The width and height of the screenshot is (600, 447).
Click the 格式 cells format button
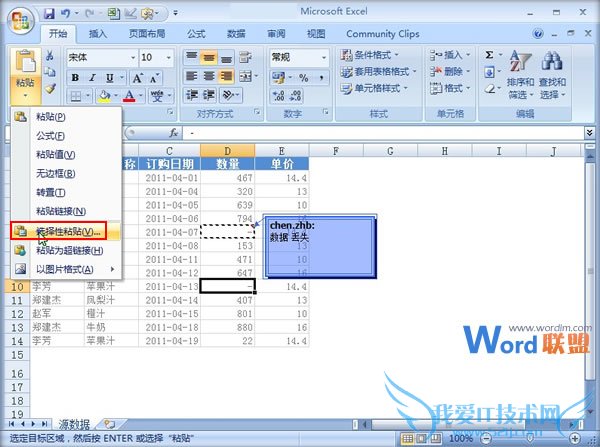click(x=450, y=88)
